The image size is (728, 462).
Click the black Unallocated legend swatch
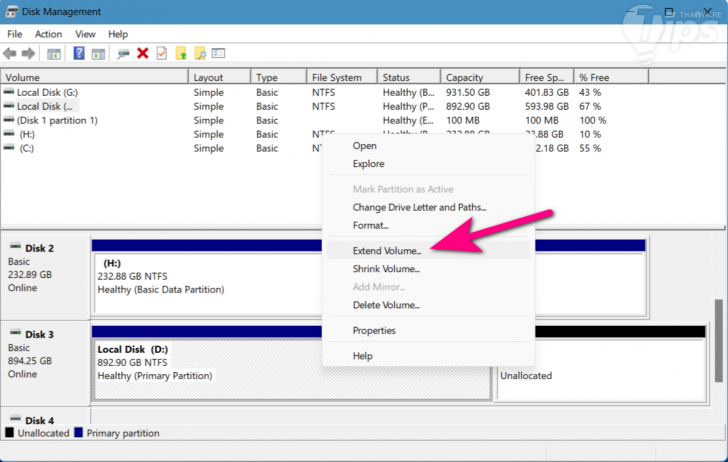pos(9,433)
